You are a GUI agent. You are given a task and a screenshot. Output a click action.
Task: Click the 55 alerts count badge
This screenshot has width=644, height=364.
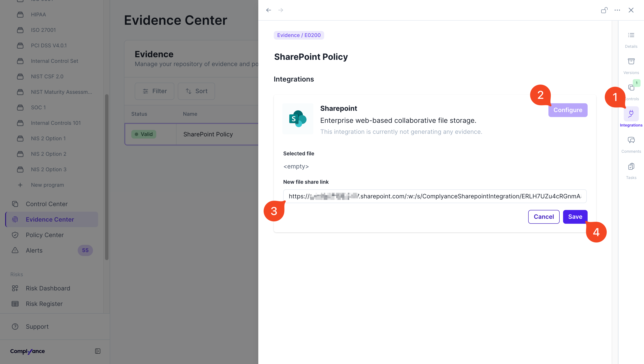85,250
